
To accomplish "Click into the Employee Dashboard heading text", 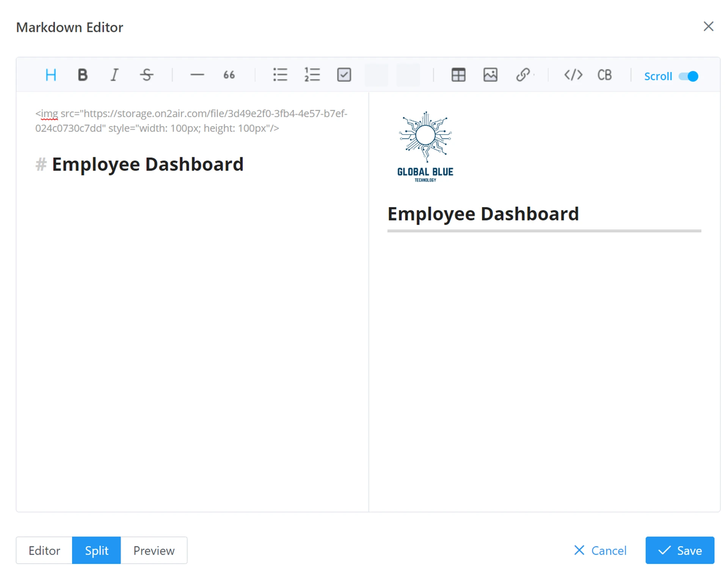I will [147, 165].
